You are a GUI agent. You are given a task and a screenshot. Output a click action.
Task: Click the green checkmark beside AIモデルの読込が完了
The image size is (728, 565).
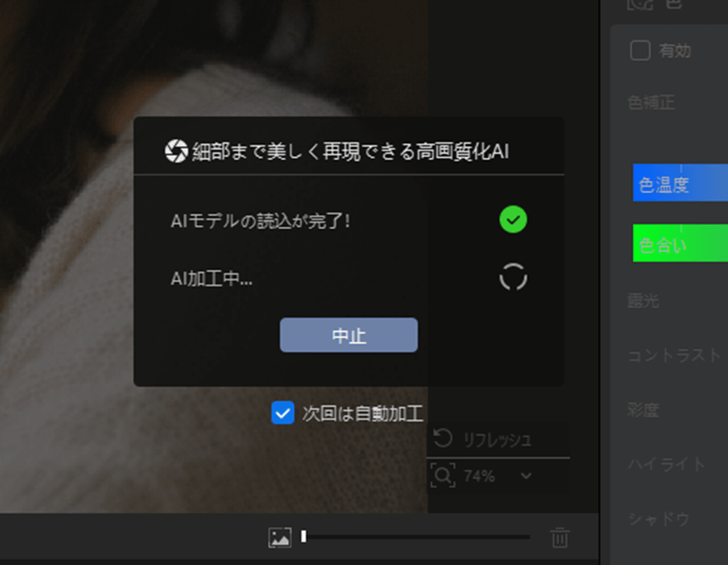click(513, 220)
